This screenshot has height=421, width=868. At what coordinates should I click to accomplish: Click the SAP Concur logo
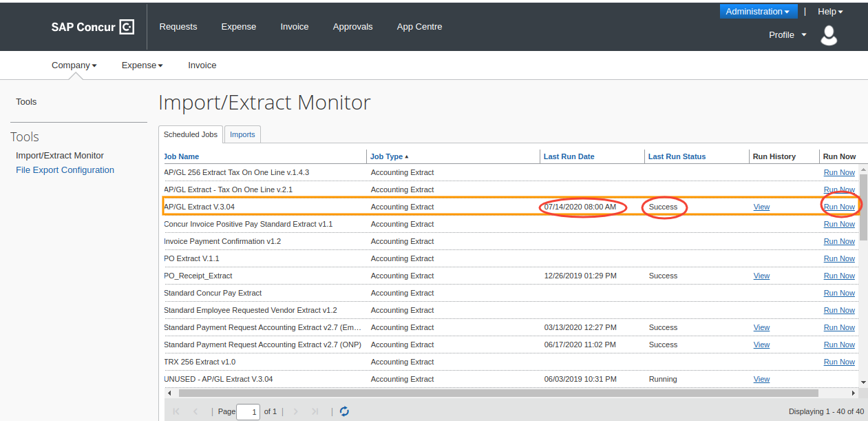92,27
